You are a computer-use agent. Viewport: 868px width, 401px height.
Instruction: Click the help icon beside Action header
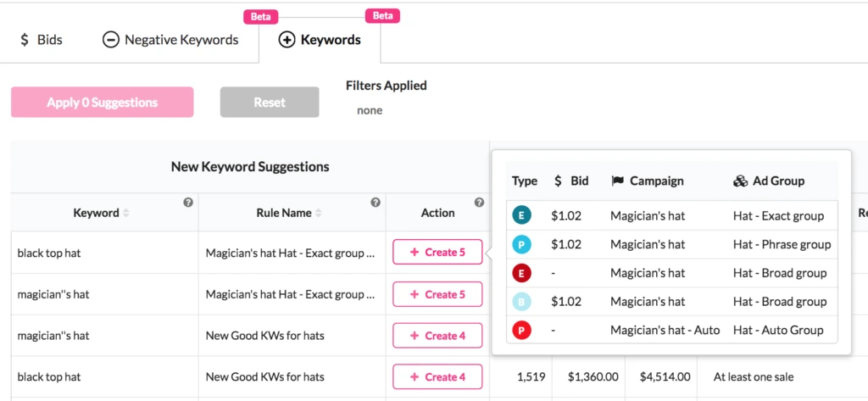click(x=479, y=203)
